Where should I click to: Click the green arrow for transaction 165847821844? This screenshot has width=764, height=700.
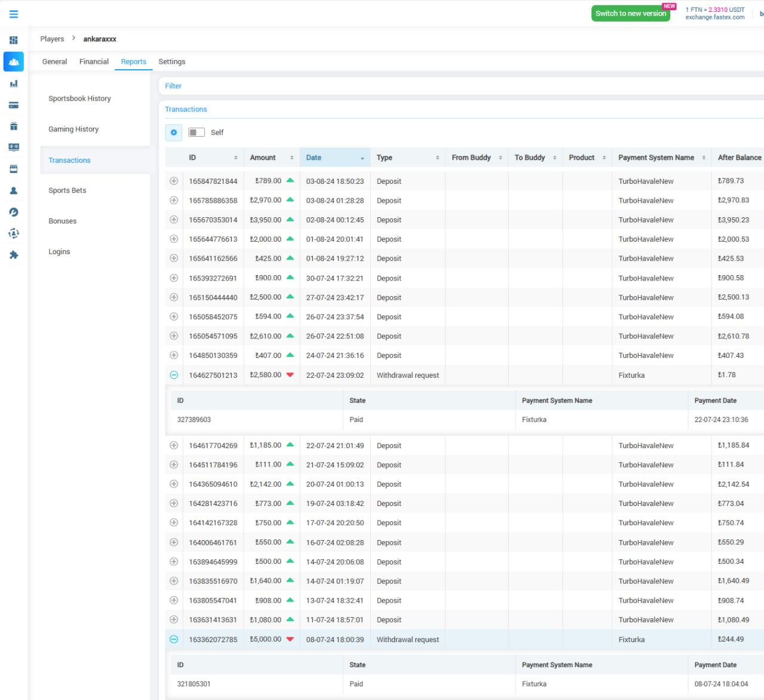pos(290,180)
